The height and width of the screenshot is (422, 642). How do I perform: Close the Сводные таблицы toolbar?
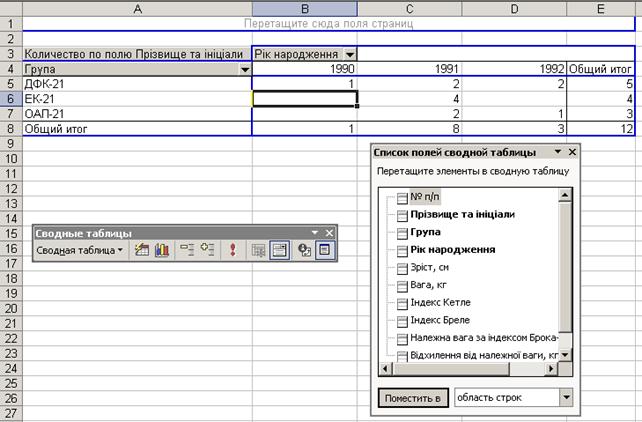pyautogui.click(x=330, y=233)
